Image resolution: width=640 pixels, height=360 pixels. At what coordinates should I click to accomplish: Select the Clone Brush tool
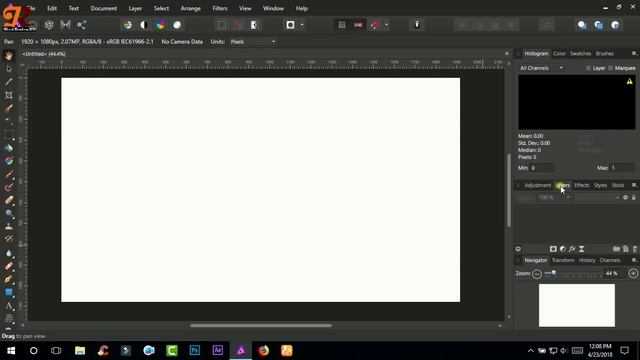[x=9, y=227]
